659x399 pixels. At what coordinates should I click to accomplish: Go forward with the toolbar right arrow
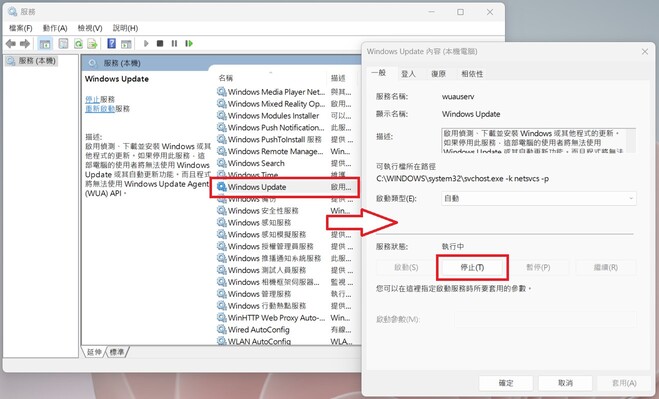25,43
